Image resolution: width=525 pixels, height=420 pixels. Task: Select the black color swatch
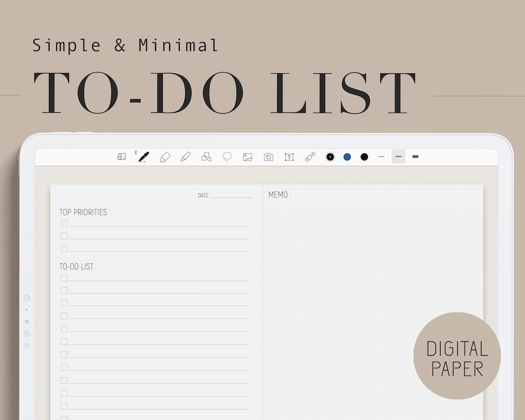364,157
